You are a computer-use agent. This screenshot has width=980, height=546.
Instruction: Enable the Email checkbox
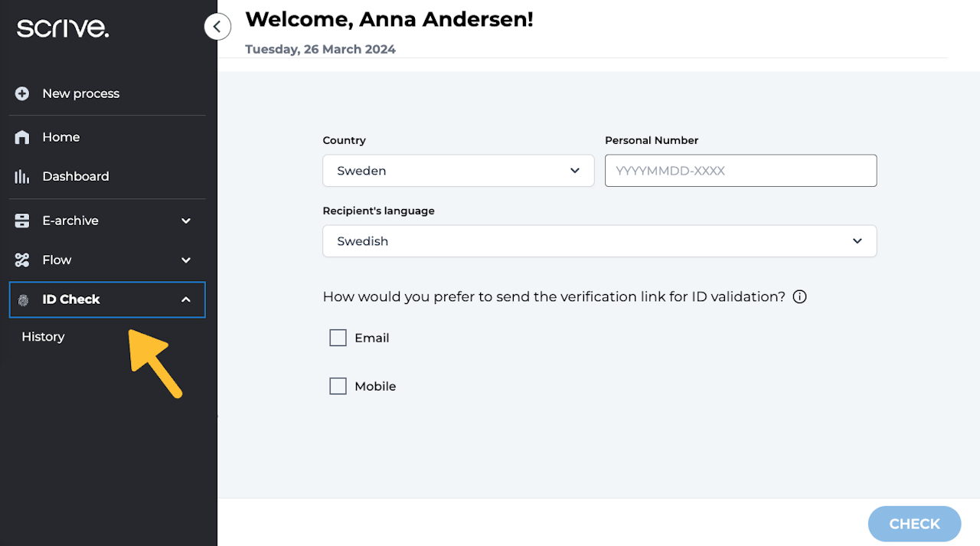[x=338, y=338]
